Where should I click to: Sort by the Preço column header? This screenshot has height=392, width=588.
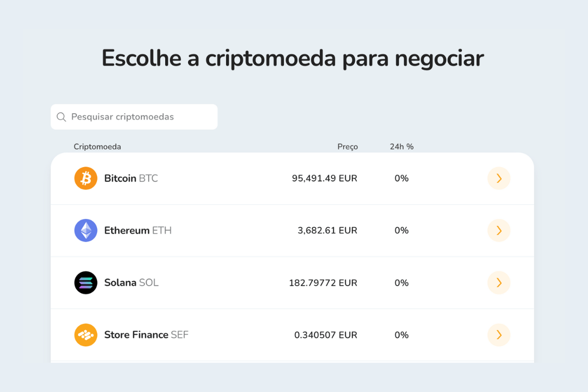coord(347,146)
